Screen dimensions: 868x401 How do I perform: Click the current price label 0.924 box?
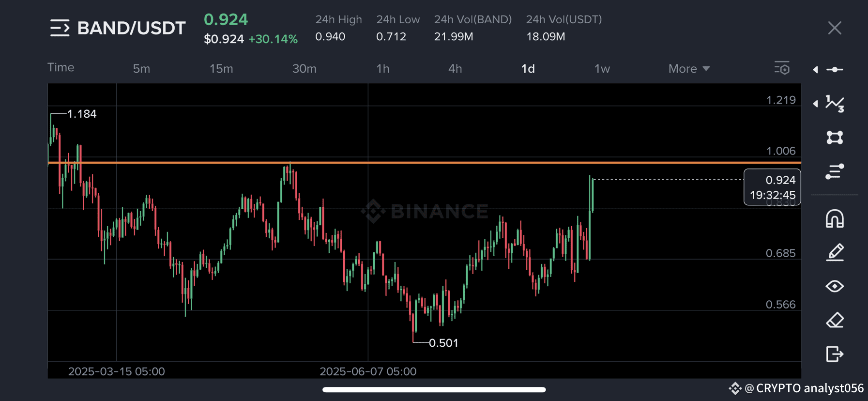[772, 187]
